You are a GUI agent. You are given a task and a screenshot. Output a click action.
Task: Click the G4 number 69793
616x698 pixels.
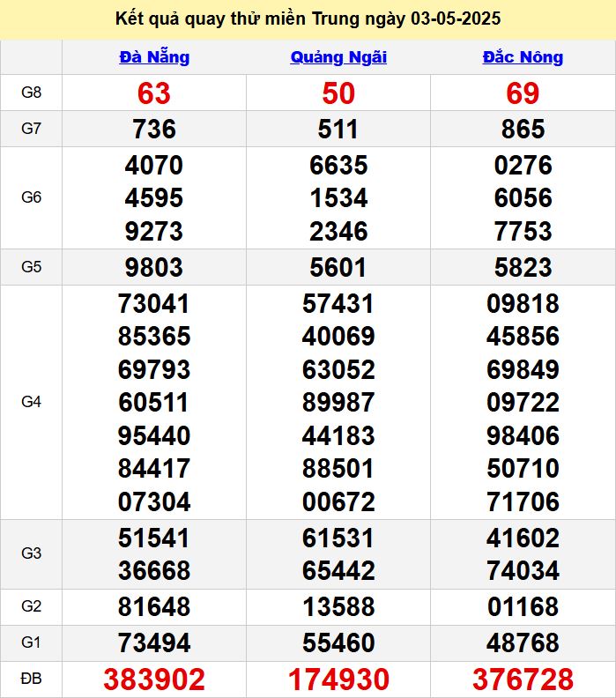(154, 369)
